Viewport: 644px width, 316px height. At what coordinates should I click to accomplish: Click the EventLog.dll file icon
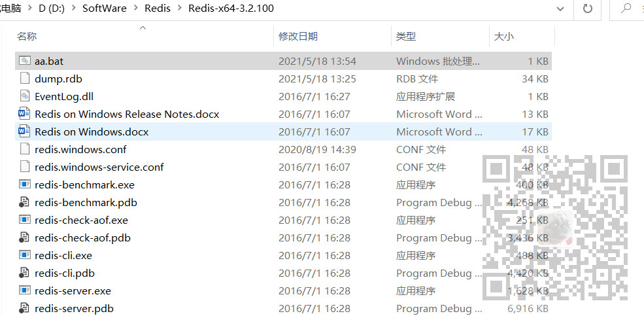coord(25,96)
